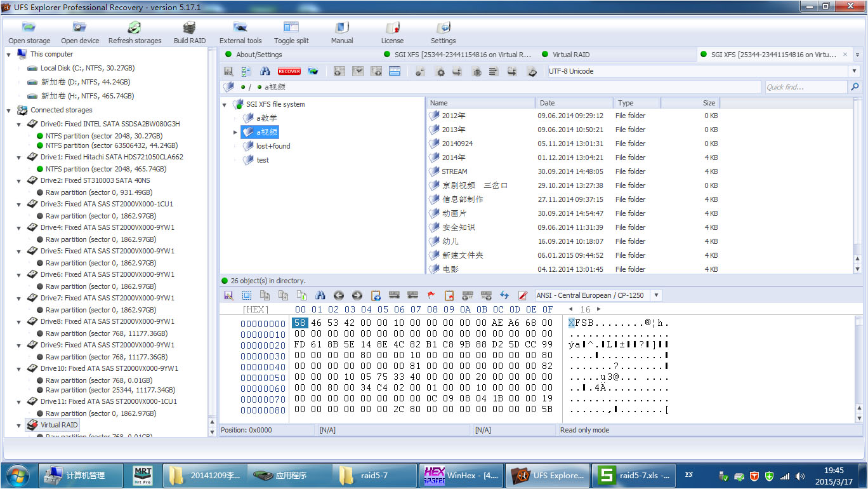Click the Open storage toolbar icon
This screenshot has height=489, width=868.
[29, 27]
